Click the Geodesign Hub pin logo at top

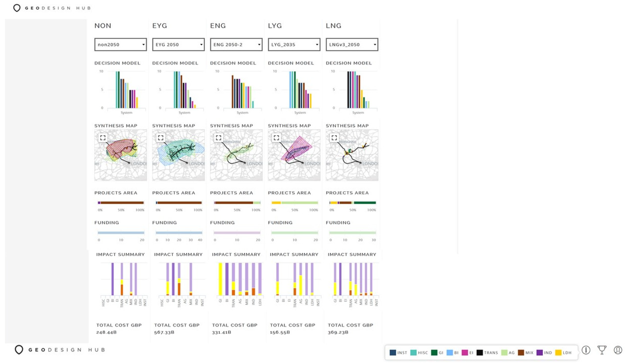(x=17, y=8)
